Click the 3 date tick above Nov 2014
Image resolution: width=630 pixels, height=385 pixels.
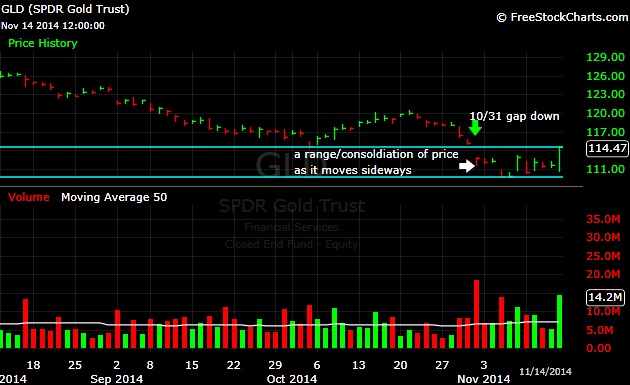point(484,365)
